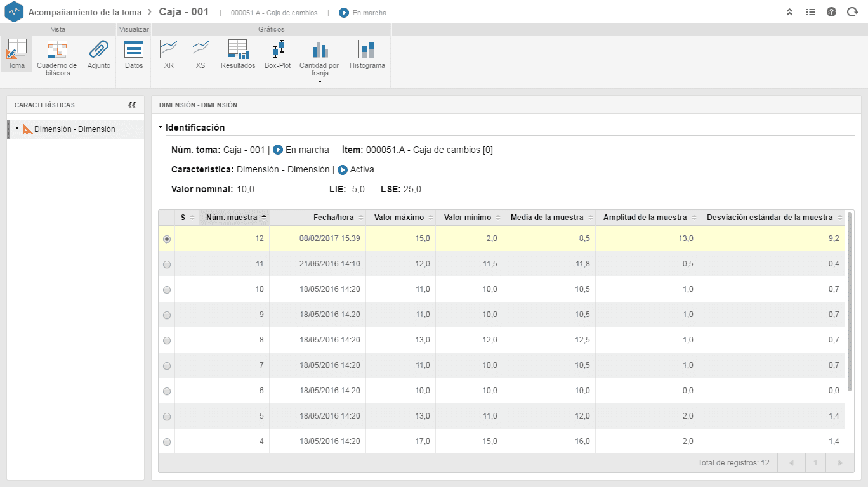This screenshot has height=487, width=868.
Task: Open the Datos visualization
Action: (x=134, y=54)
